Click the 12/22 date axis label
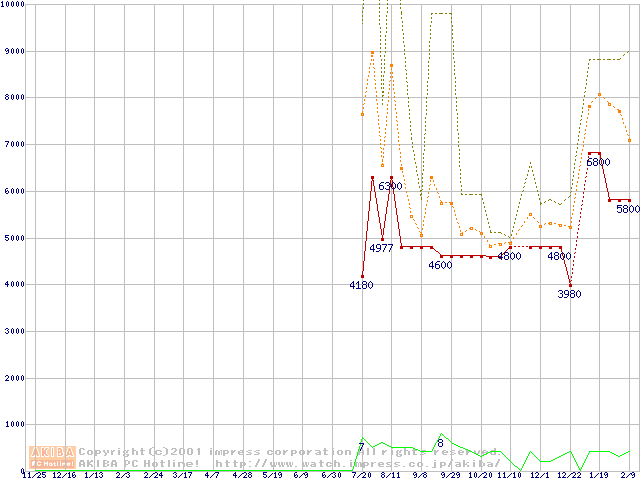The height and width of the screenshot is (480, 640). coord(569,476)
